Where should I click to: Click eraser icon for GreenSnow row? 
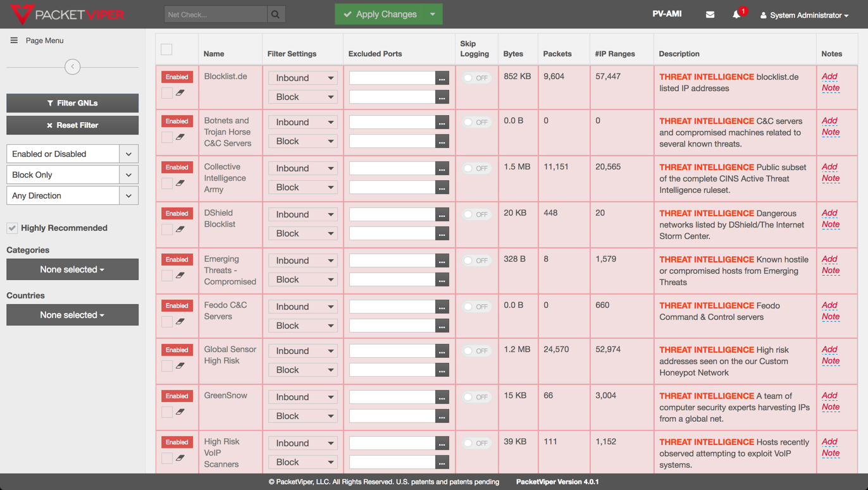click(x=180, y=412)
